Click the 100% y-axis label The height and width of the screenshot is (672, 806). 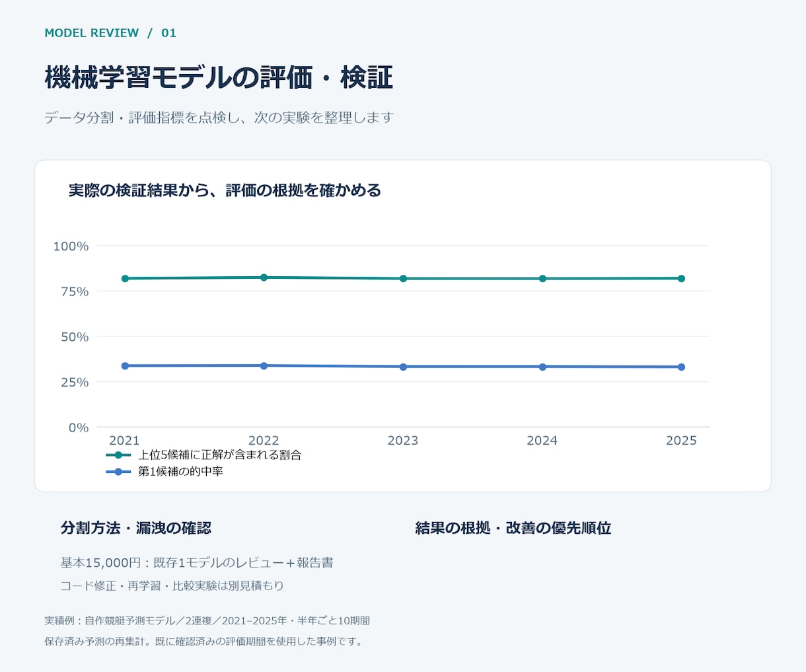[71, 246]
